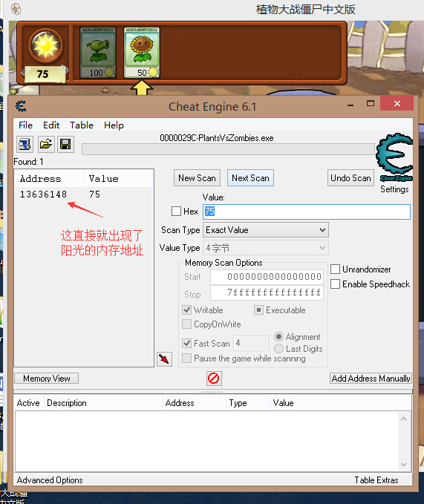Viewport: 424px width, 504px height.
Task: Click the red clear list icon
Action: 214,378
